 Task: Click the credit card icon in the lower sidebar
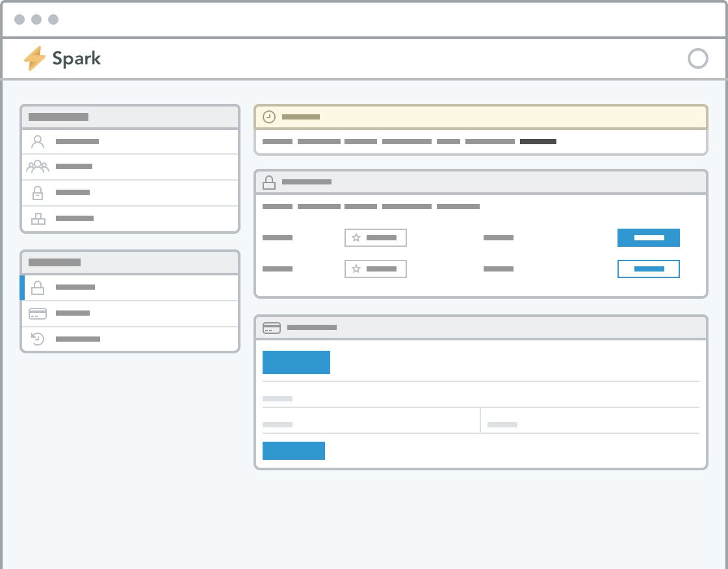(37, 313)
